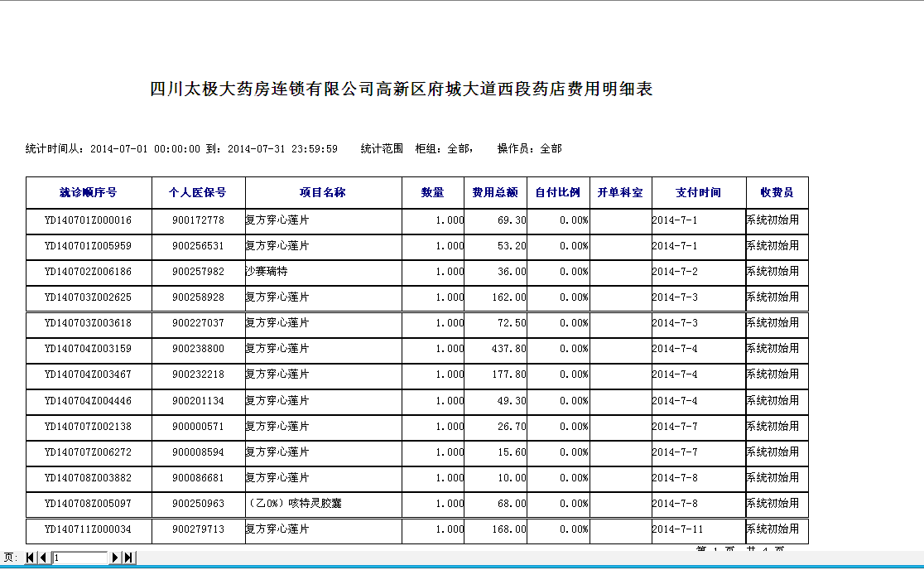This screenshot has width=924, height=570.
Task: Click insurance number 900000571
Action: [198, 426]
